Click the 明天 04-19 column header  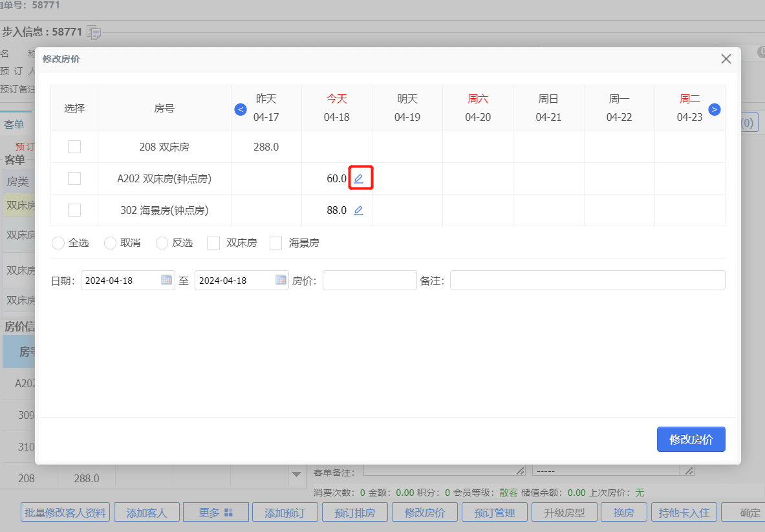point(407,108)
